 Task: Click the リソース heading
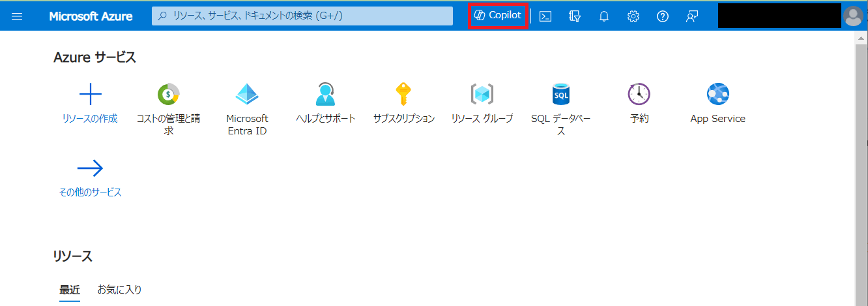pyautogui.click(x=73, y=256)
